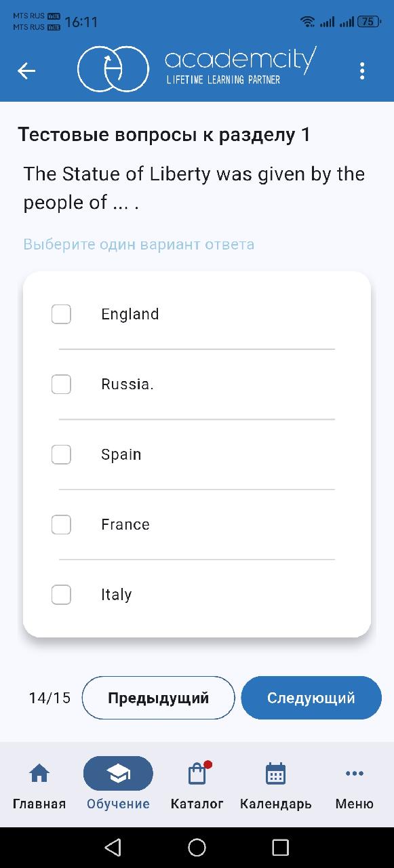The width and height of the screenshot is (394, 868).
Task: Go to next question with Следующий
Action: pos(311,698)
